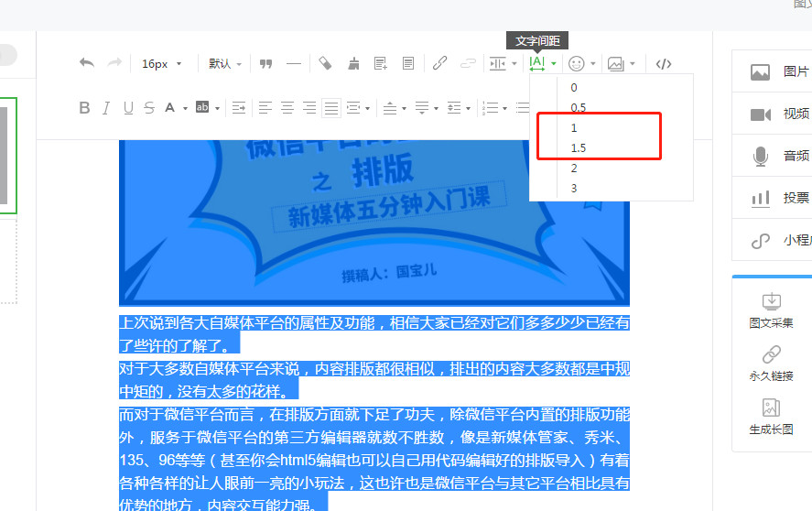Toggle underline formatting
Screen dimensions: 812x511
click(128, 107)
